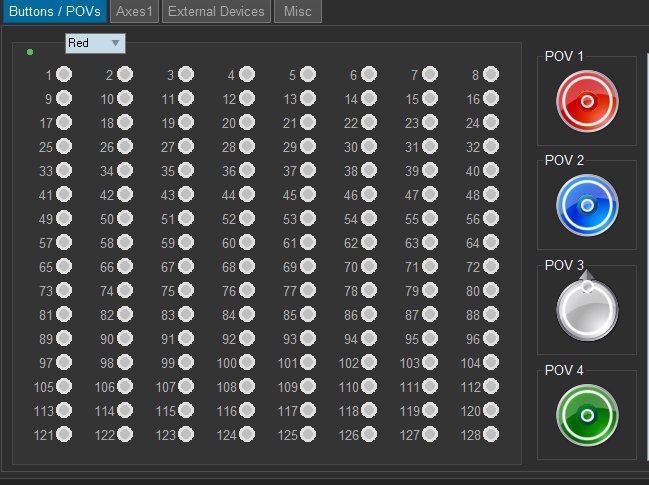
Task: Click button 1 indicator light
Action: (64, 74)
